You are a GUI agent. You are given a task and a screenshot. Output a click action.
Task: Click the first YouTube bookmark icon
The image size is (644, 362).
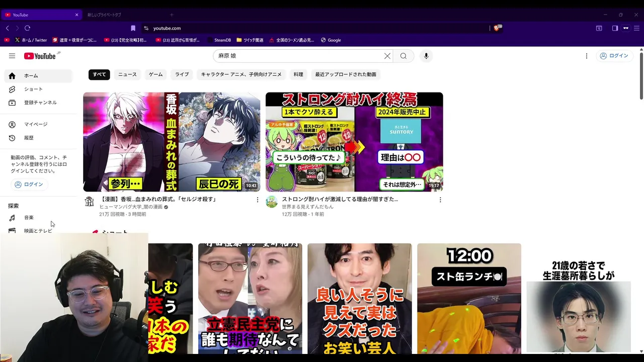pyautogui.click(x=7, y=40)
